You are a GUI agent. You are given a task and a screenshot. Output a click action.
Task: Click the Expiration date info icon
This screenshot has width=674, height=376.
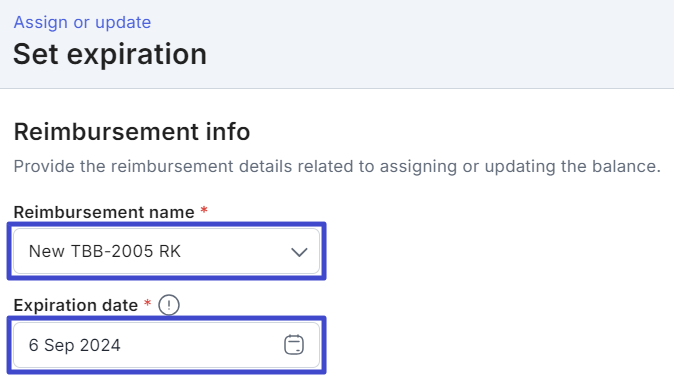pyautogui.click(x=169, y=305)
